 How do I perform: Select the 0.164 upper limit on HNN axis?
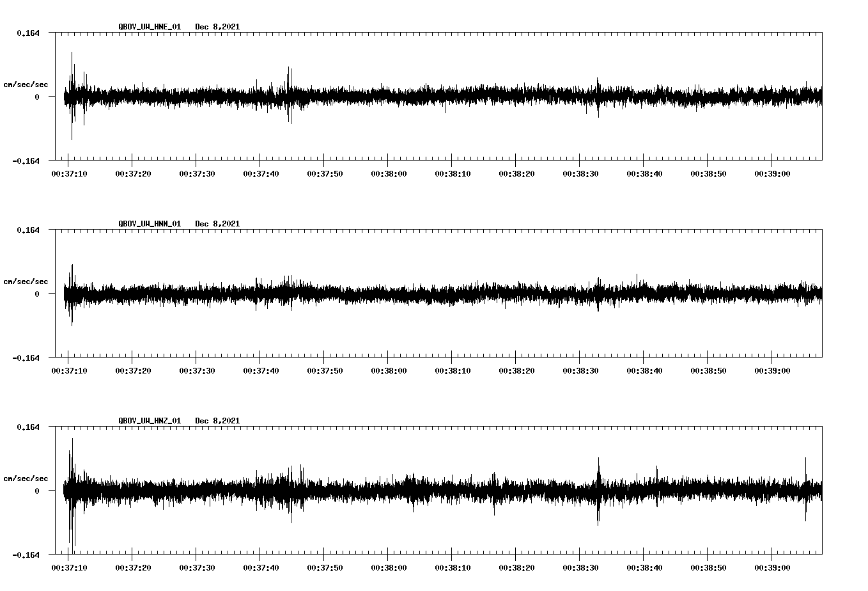(x=27, y=230)
